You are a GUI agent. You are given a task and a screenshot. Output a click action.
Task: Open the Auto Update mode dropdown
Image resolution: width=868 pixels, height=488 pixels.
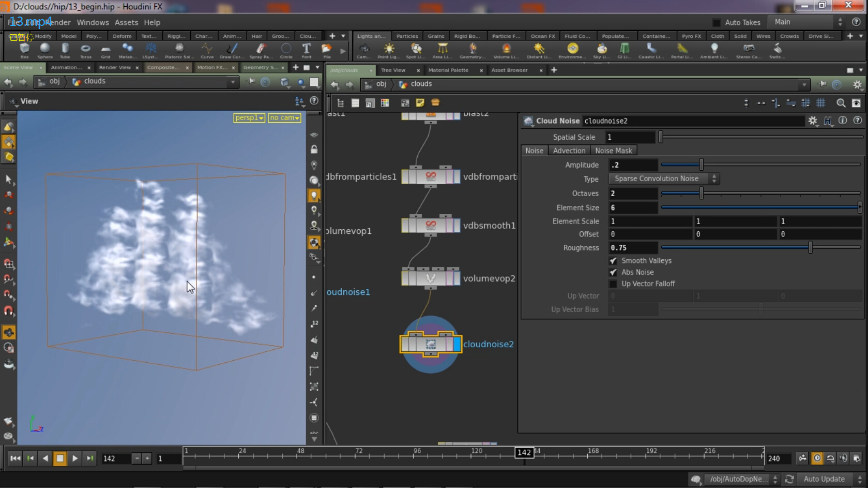pyautogui.click(x=831, y=479)
